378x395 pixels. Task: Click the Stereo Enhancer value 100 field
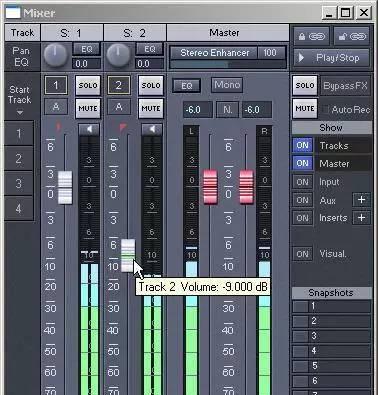[x=271, y=53]
